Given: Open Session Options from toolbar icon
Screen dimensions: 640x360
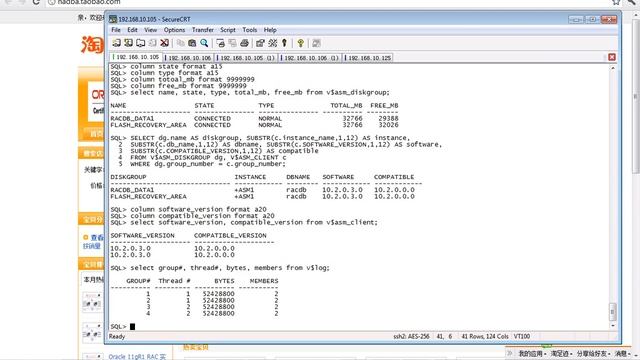Looking at the screenshot, I should pos(260,43).
